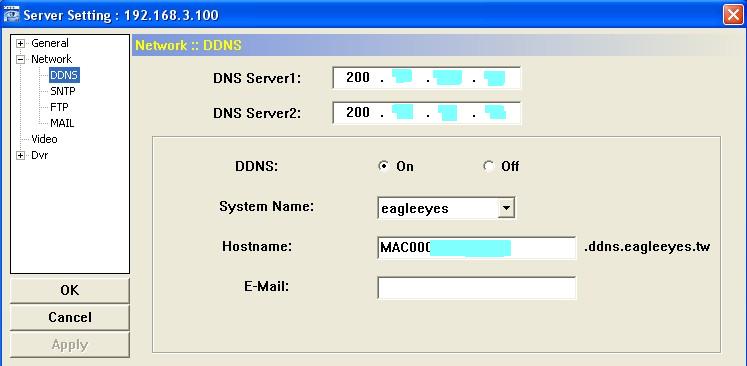Viewport: 747px width, 366px height.
Task: Select General in the settings tree
Action: (50, 43)
